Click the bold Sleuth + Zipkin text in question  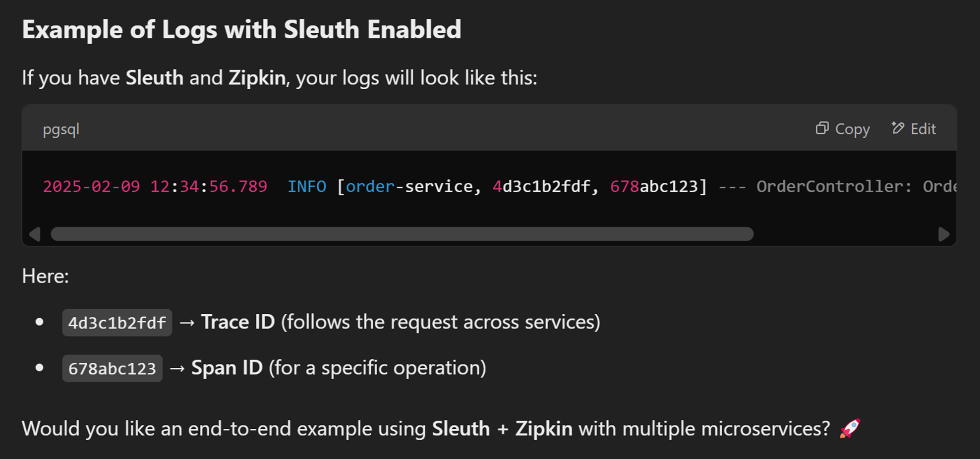coord(502,428)
